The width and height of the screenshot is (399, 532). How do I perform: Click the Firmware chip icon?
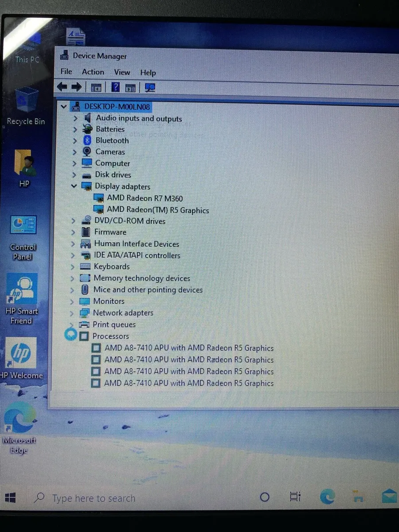[x=86, y=232]
